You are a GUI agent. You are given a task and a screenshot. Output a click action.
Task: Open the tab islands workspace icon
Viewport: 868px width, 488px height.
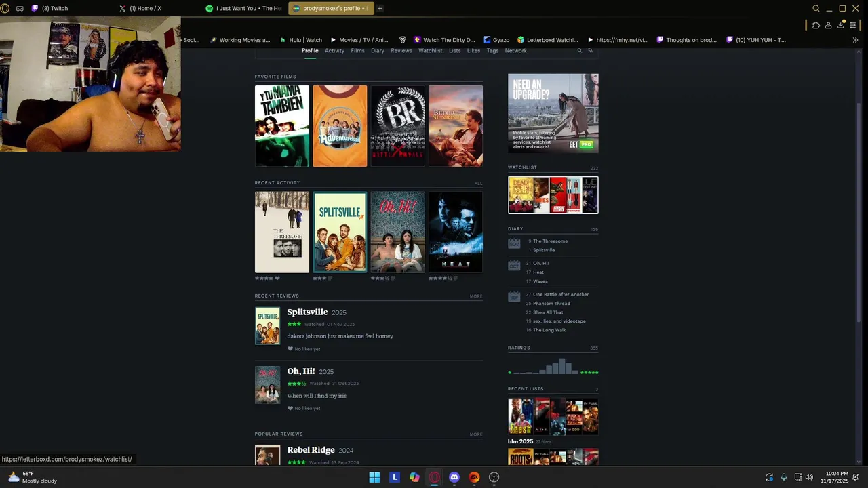tap(20, 8)
